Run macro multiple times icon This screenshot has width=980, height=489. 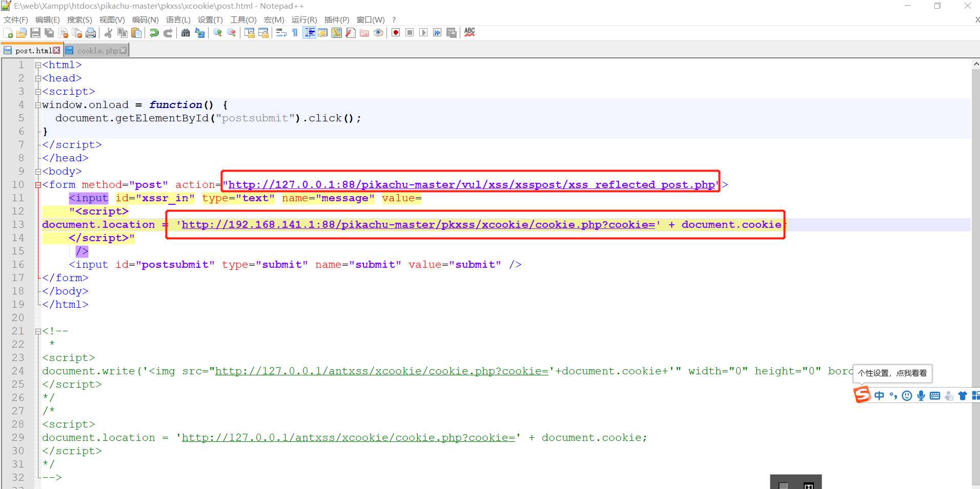click(437, 33)
